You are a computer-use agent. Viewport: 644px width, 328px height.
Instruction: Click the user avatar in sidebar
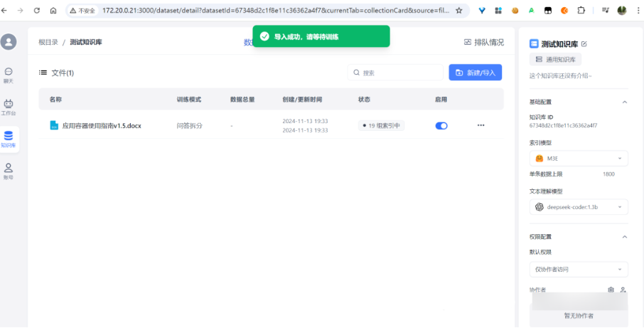click(x=9, y=42)
